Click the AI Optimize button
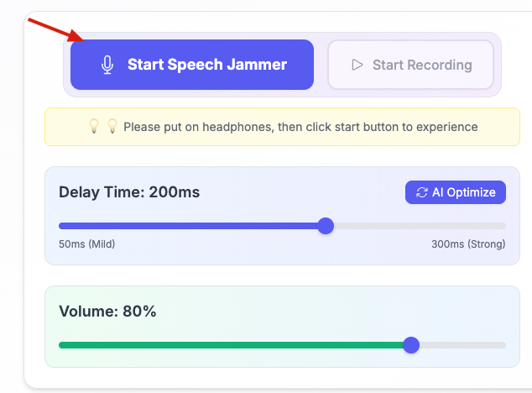This screenshot has width=532, height=393. point(456,192)
